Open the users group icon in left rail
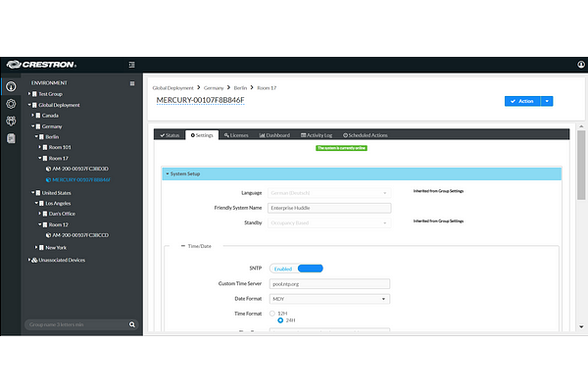 click(x=11, y=121)
